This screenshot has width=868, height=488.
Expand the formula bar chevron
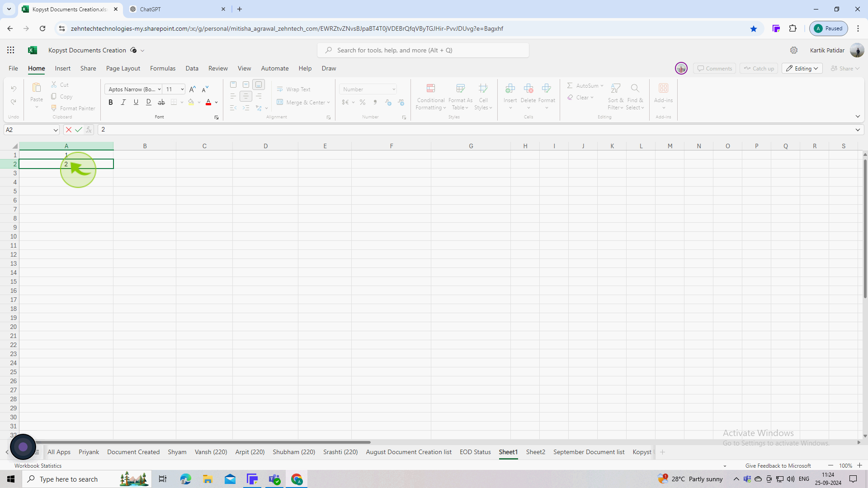point(858,130)
